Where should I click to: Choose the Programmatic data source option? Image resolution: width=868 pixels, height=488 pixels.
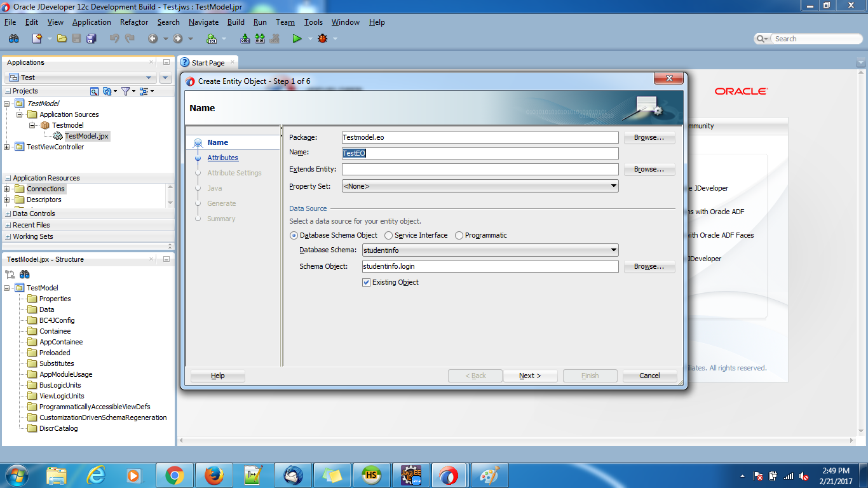459,235
